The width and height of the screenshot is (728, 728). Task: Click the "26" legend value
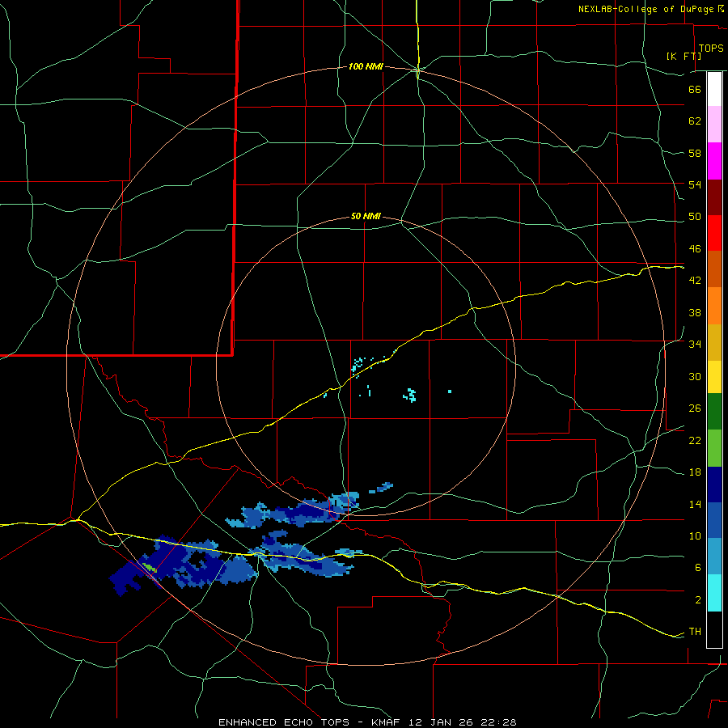(x=695, y=408)
